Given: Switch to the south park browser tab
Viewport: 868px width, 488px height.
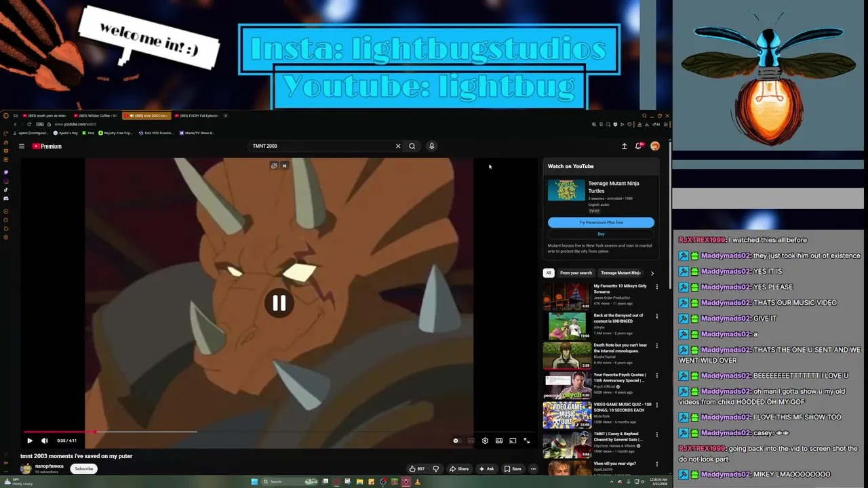Looking at the screenshot, I should click(x=45, y=116).
